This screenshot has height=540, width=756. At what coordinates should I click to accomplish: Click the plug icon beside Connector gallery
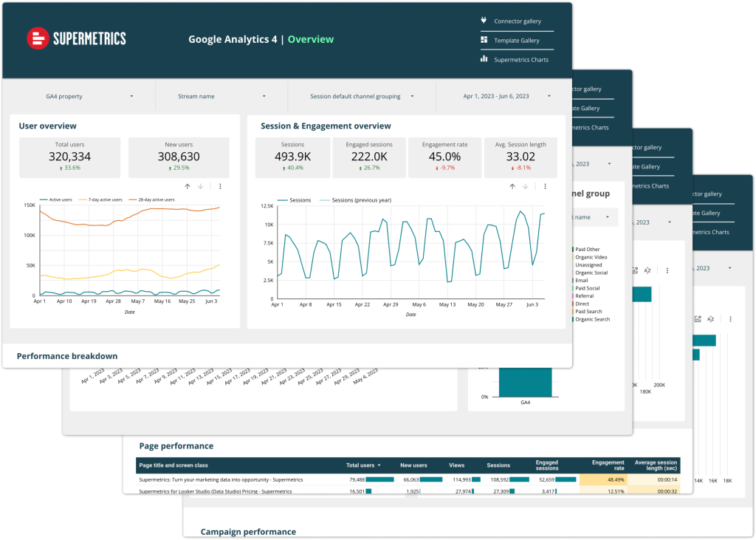click(484, 20)
